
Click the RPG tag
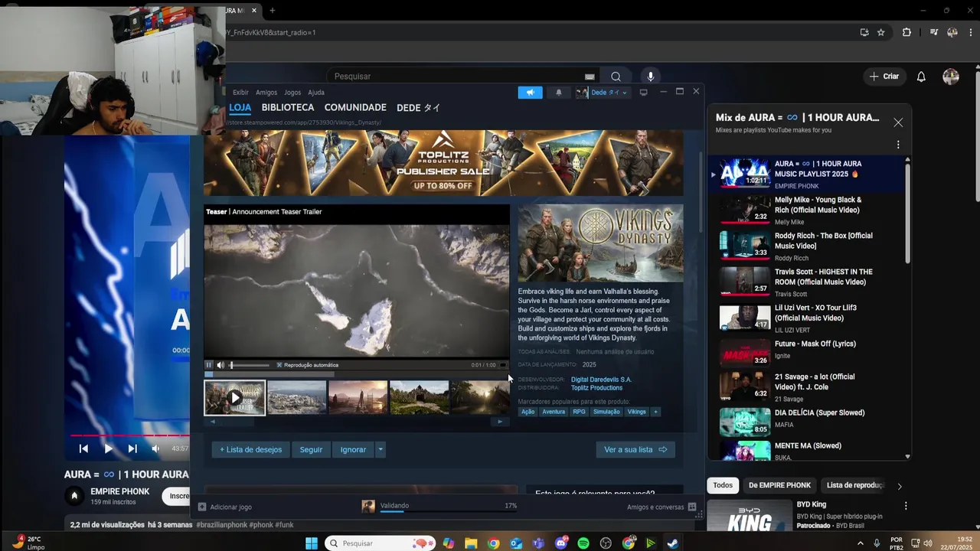[579, 412]
